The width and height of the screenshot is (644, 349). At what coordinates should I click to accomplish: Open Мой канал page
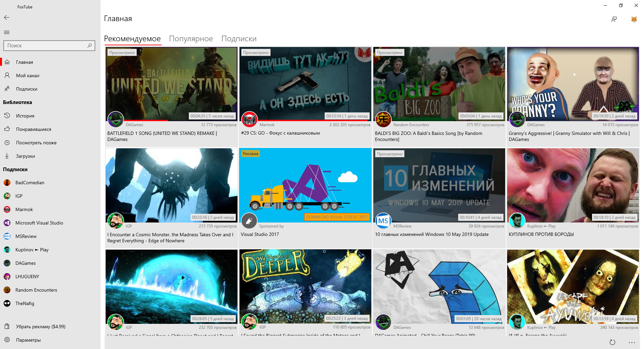[28, 76]
